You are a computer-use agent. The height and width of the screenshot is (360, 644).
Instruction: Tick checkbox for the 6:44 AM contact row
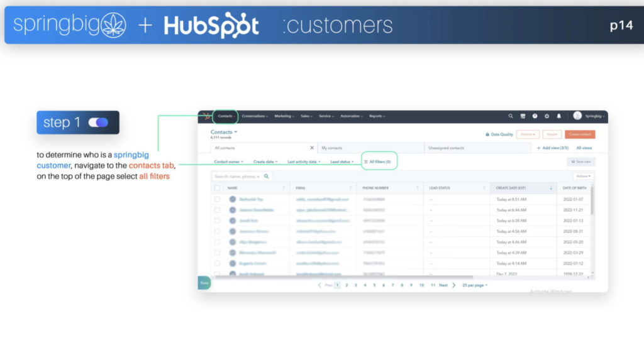coord(217,210)
